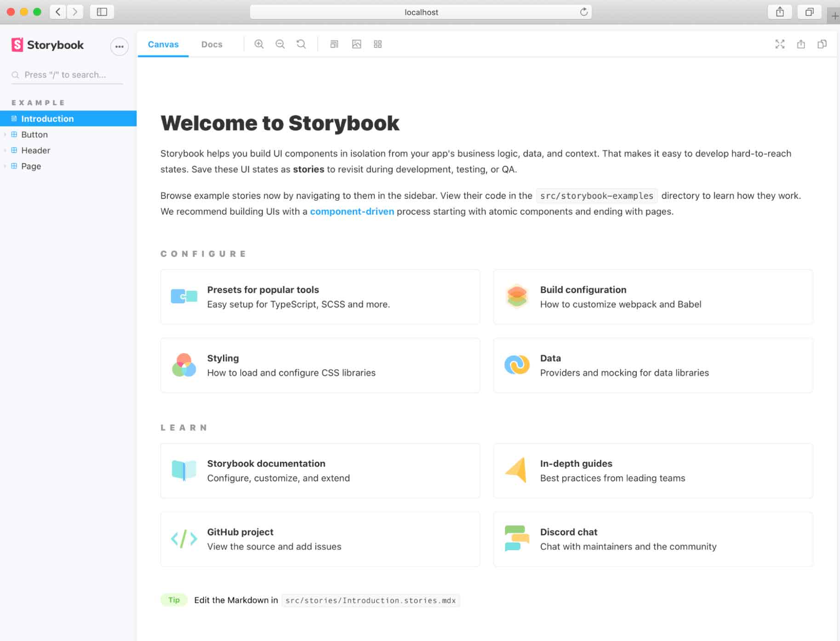The width and height of the screenshot is (840, 641).
Task: Click the book documentation icon
Action: pos(184,470)
